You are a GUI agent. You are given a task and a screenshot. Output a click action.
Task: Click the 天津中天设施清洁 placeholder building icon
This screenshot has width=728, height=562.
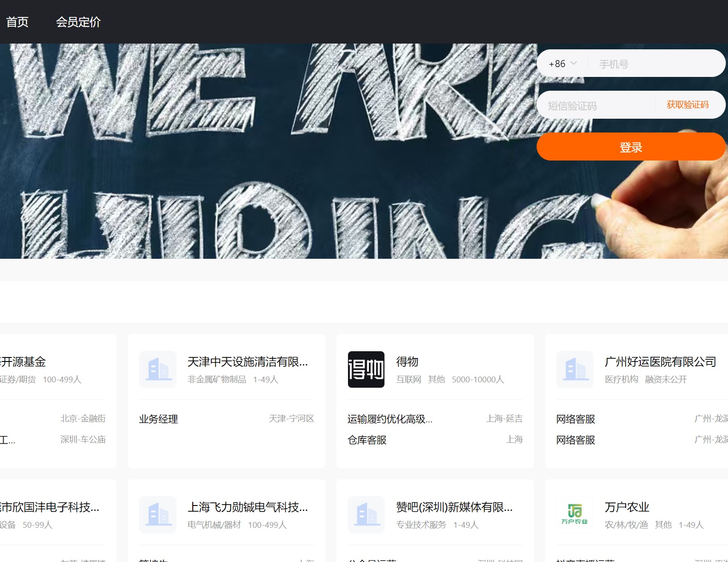[x=158, y=369]
